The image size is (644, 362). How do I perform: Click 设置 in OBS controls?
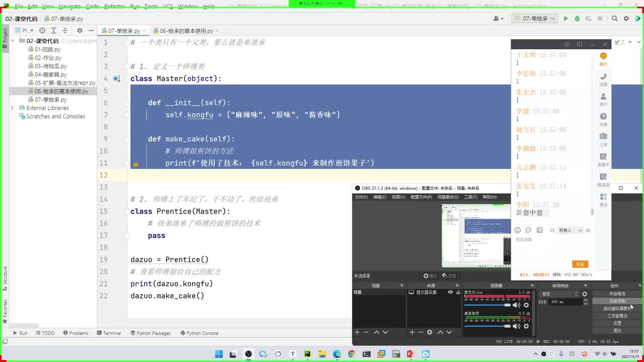point(617,323)
